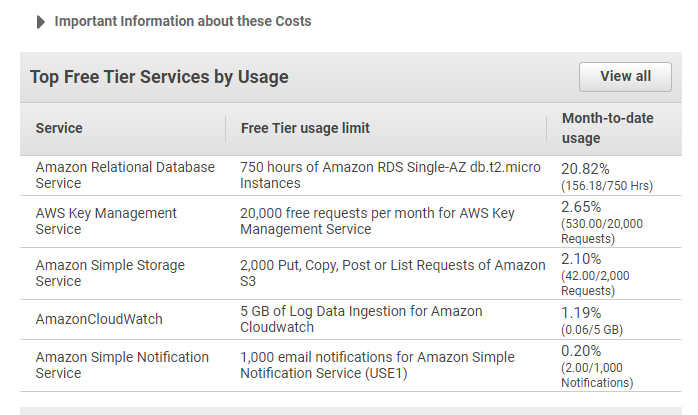Sort by the Service column header
This screenshot has height=415, width=698.
click(59, 128)
